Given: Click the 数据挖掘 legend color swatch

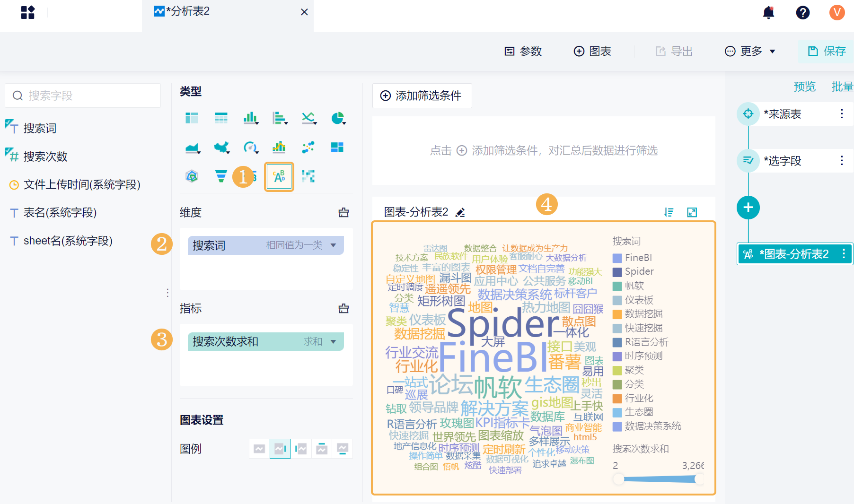Looking at the screenshot, I should click(x=617, y=314).
